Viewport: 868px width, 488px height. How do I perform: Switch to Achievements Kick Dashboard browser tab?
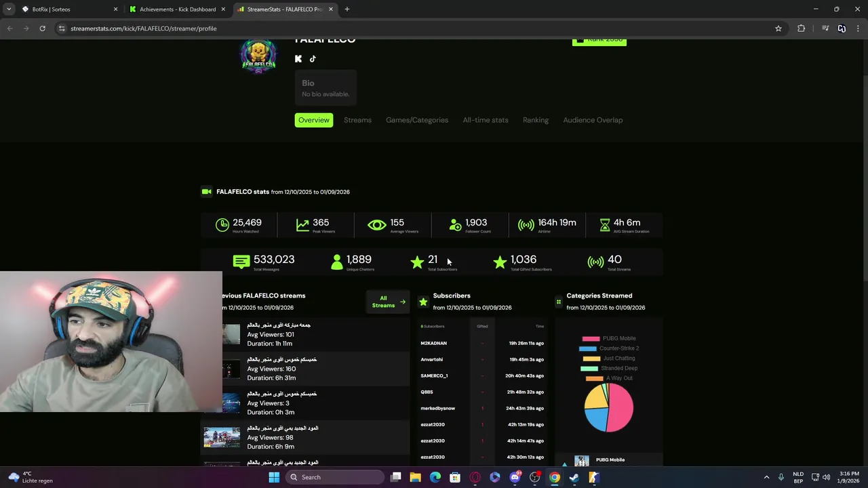click(x=178, y=9)
